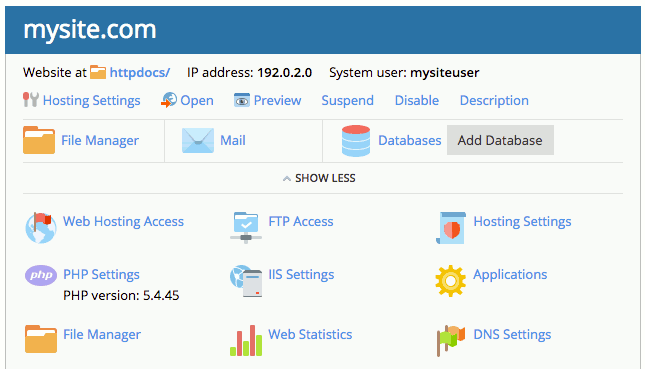Click the Web Hosting Access globe icon
The height and width of the screenshot is (369, 645).
(41, 228)
